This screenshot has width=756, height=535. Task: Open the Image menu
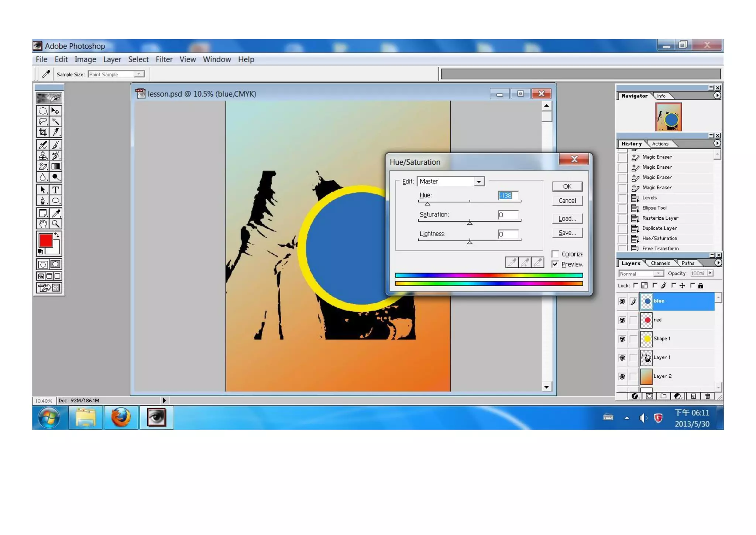click(x=85, y=59)
